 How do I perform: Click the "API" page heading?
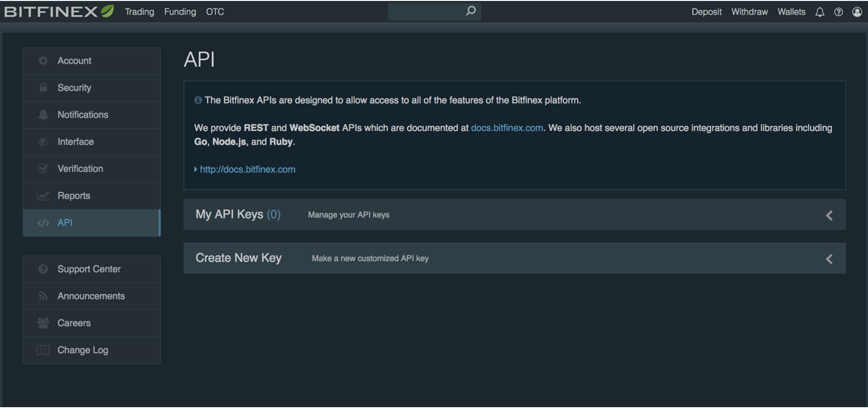(199, 60)
